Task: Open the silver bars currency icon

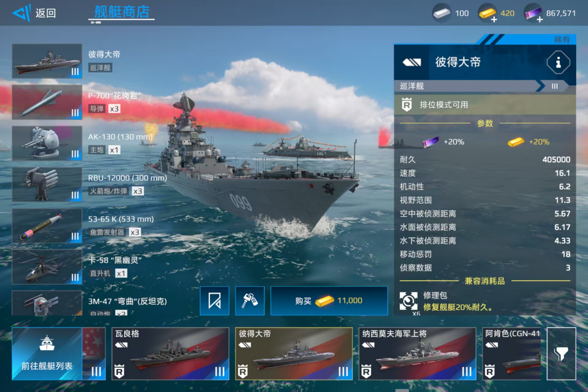Action: (442, 13)
